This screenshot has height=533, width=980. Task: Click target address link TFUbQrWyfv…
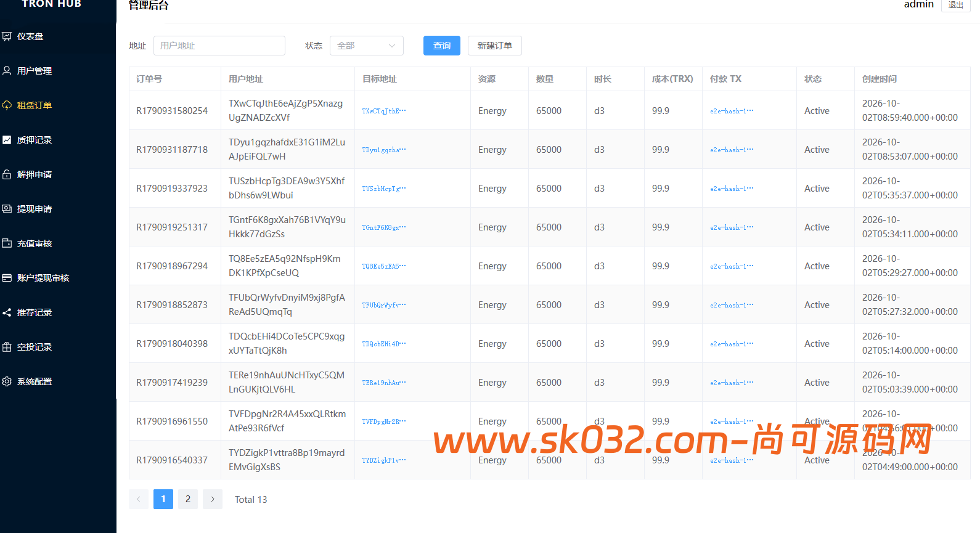pos(384,305)
